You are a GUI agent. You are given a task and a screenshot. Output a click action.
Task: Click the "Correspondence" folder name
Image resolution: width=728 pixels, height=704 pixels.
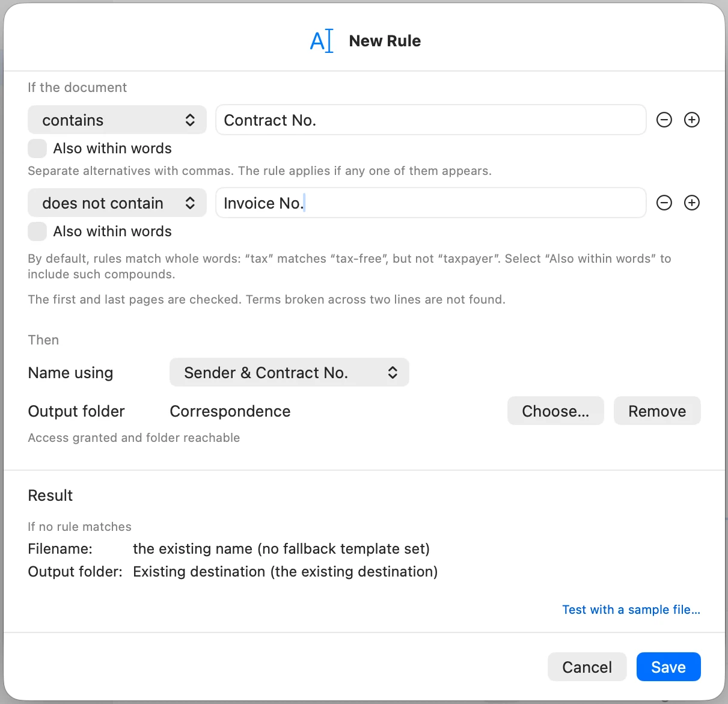(230, 411)
